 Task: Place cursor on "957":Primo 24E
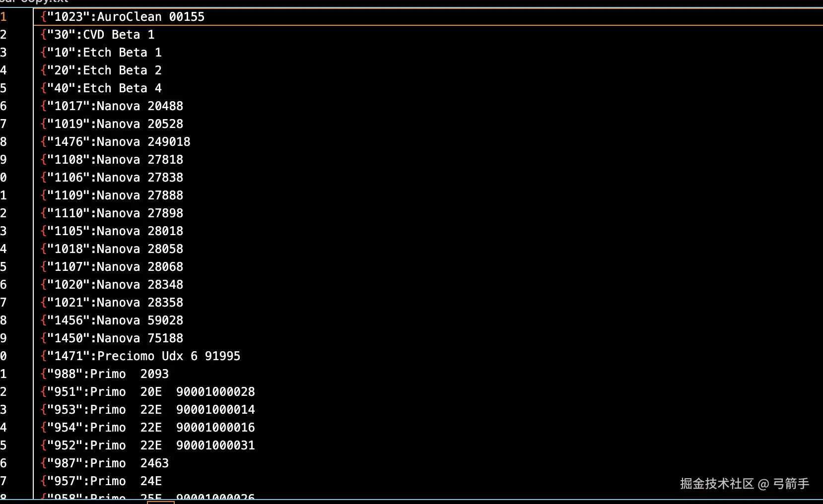click(x=101, y=481)
